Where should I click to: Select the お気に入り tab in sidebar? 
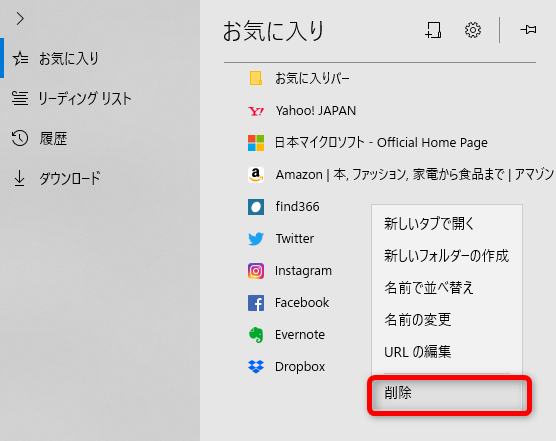click(56, 58)
